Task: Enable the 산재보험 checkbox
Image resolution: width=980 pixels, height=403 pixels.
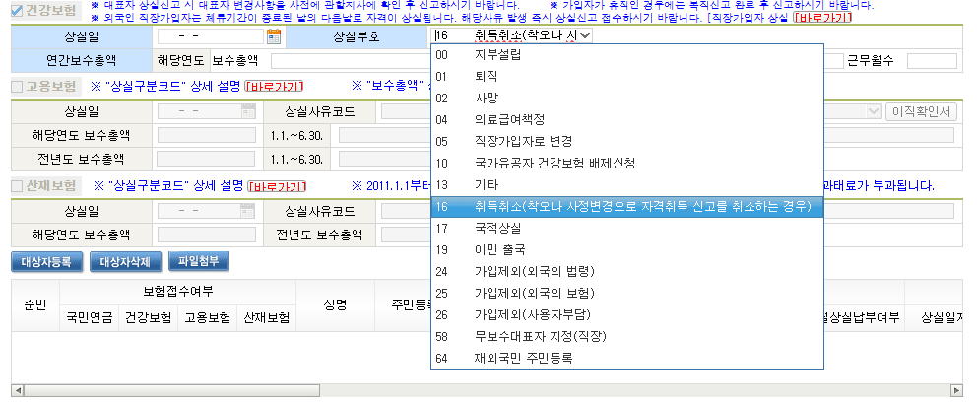Action: [17, 185]
